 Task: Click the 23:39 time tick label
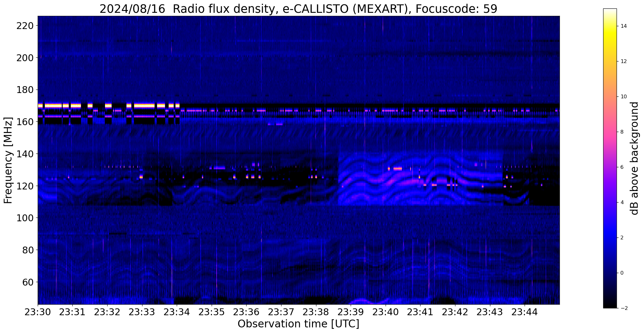[351, 312]
